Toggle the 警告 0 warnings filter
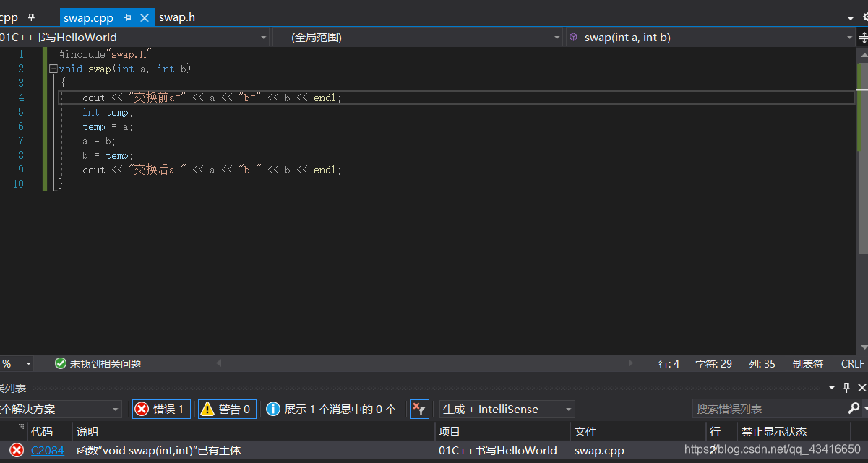Screen dimensions: 868x463 [227, 409]
